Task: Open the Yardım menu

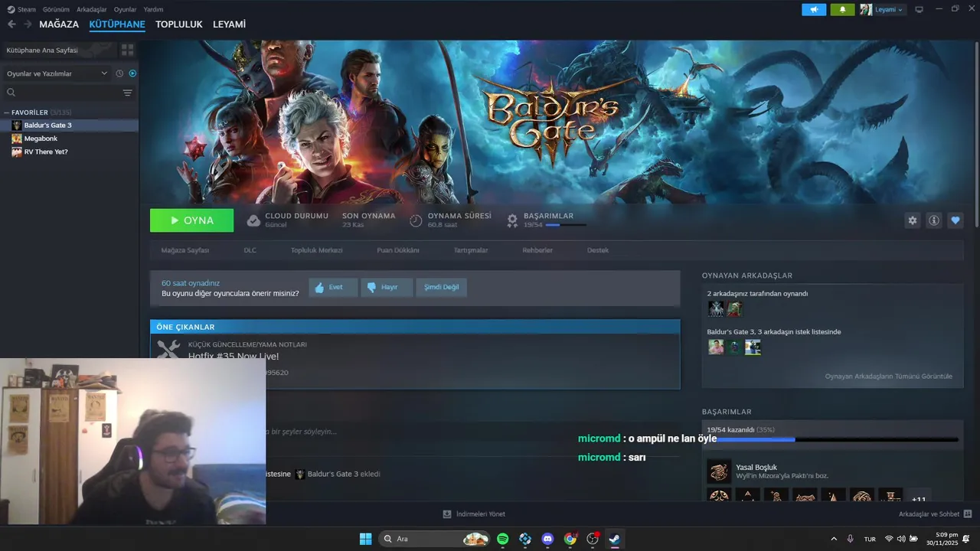Action: tap(153, 9)
